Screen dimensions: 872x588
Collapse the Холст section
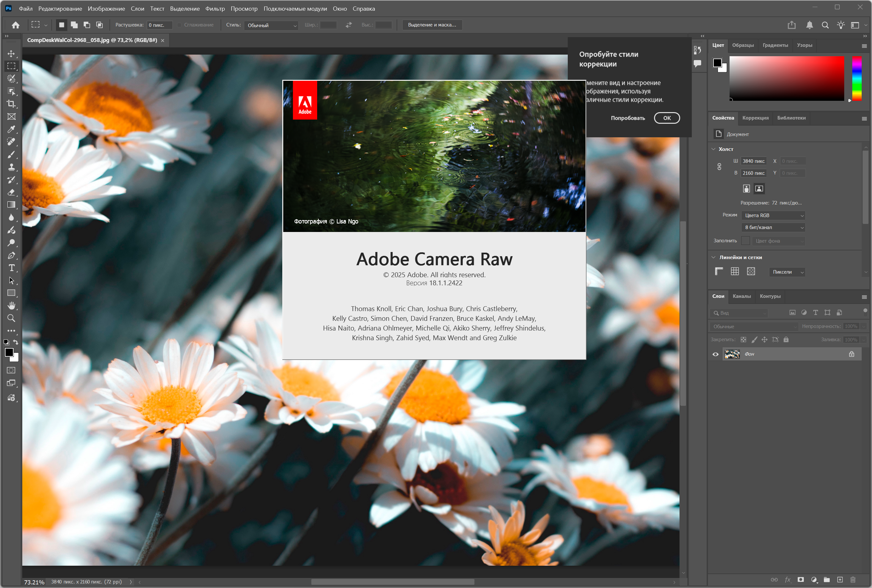coord(713,149)
